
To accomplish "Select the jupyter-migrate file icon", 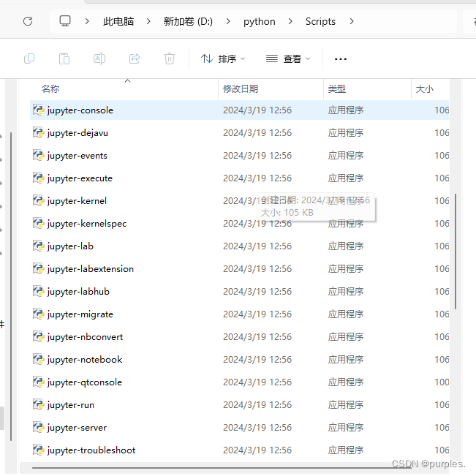I will (x=39, y=314).
